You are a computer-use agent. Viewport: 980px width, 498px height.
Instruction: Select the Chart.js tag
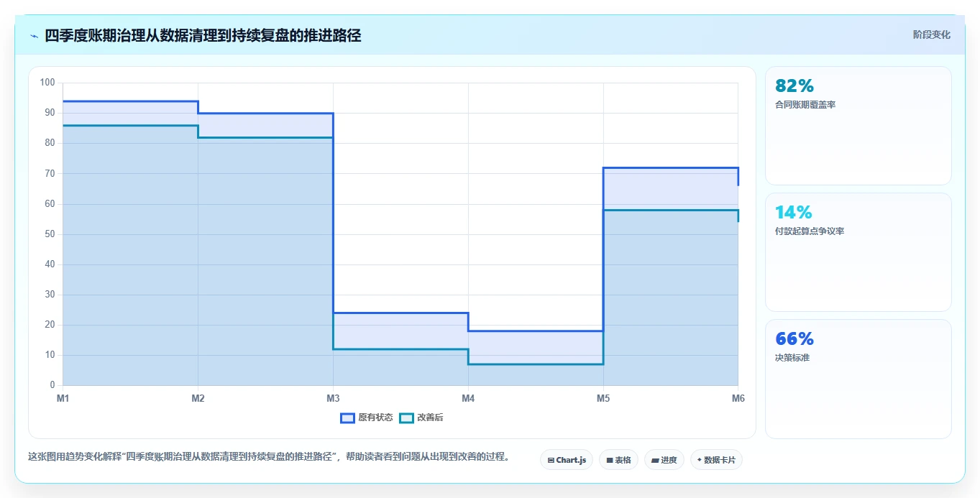(567, 460)
